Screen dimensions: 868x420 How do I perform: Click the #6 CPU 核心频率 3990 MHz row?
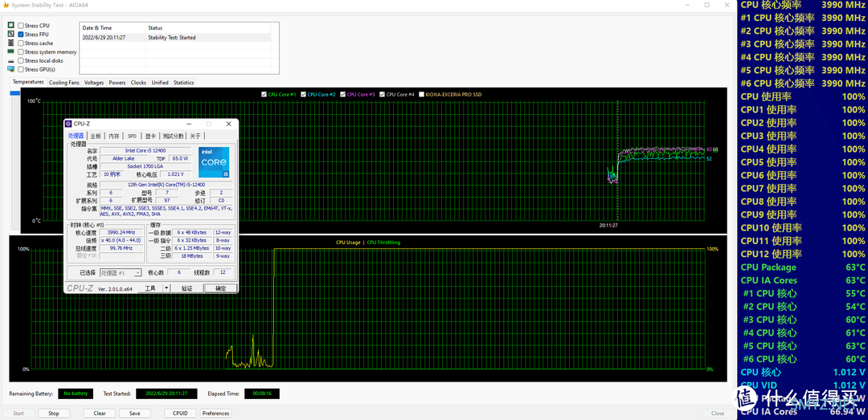pyautogui.click(x=803, y=84)
